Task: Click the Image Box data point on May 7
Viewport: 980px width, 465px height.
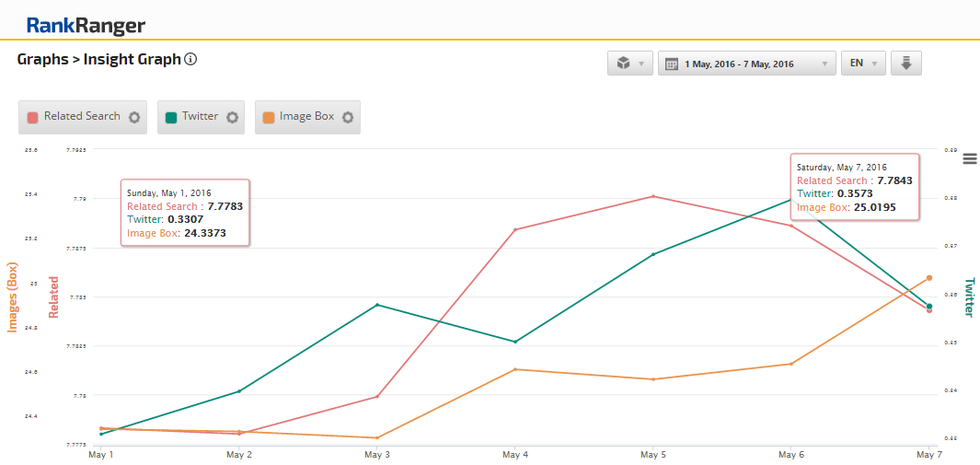Action: (x=929, y=277)
